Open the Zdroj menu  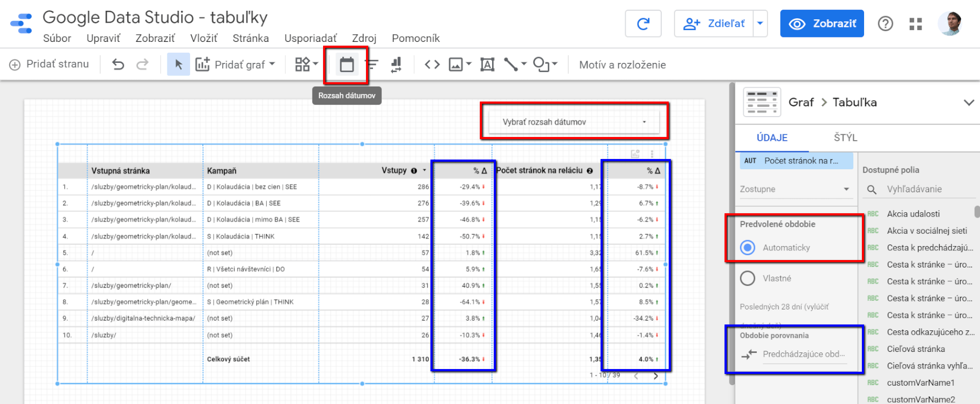click(x=364, y=38)
